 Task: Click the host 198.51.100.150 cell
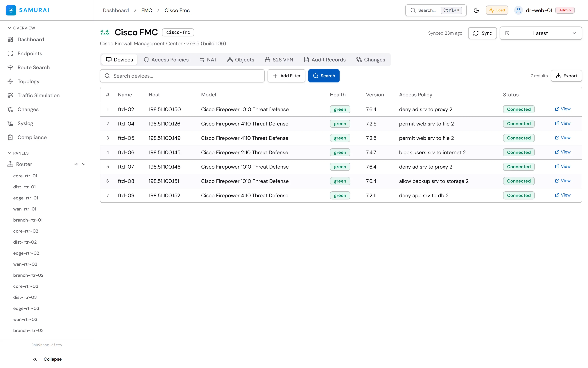[164, 109]
